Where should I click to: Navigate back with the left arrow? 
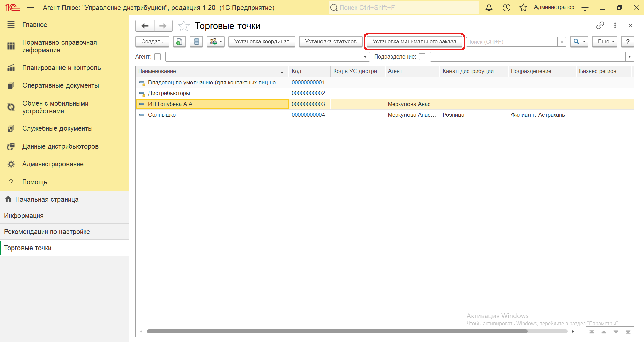click(145, 26)
